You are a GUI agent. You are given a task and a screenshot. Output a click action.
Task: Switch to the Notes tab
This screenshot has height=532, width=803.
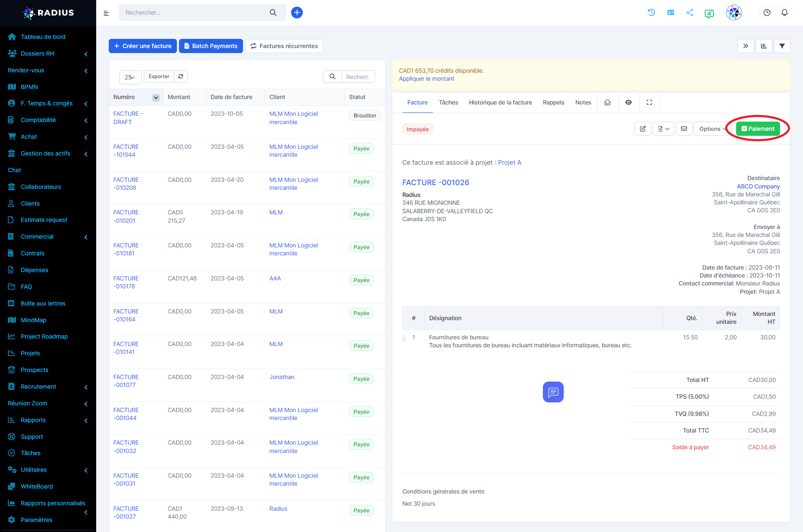click(583, 102)
